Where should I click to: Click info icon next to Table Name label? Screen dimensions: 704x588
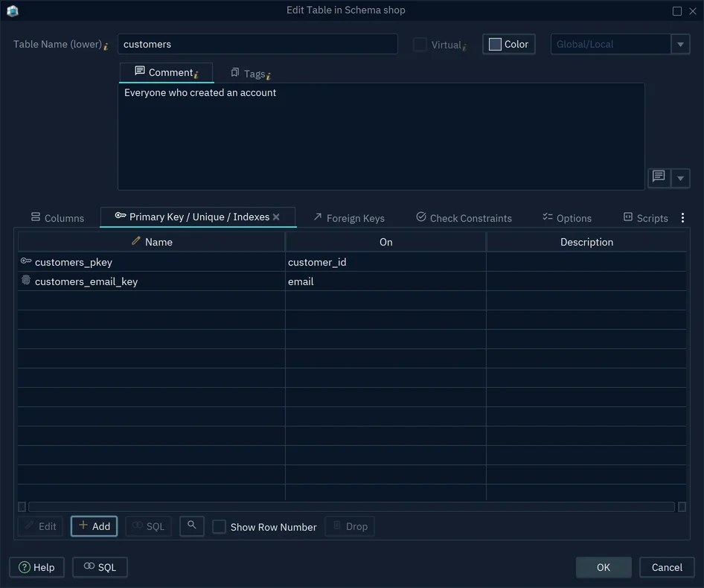[x=106, y=46]
